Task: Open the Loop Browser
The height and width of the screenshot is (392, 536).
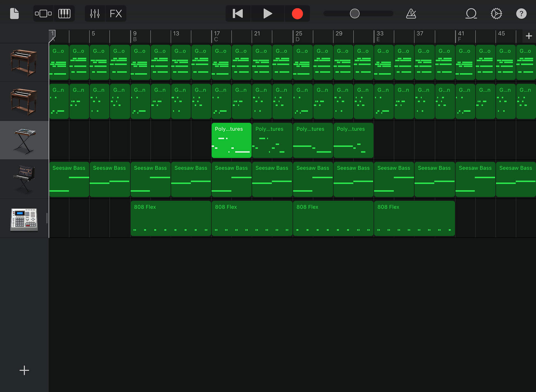Action: pyautogui.click(x=471, y=13)
